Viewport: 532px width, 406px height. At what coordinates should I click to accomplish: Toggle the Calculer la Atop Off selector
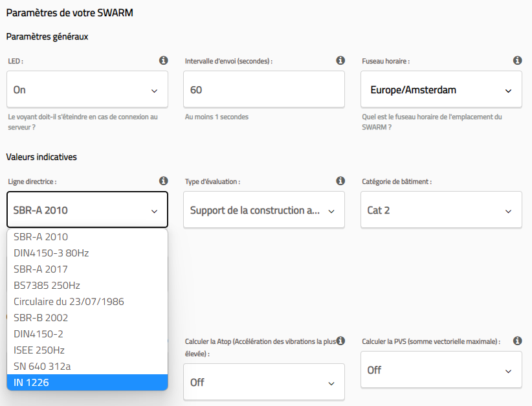(263, 382)
